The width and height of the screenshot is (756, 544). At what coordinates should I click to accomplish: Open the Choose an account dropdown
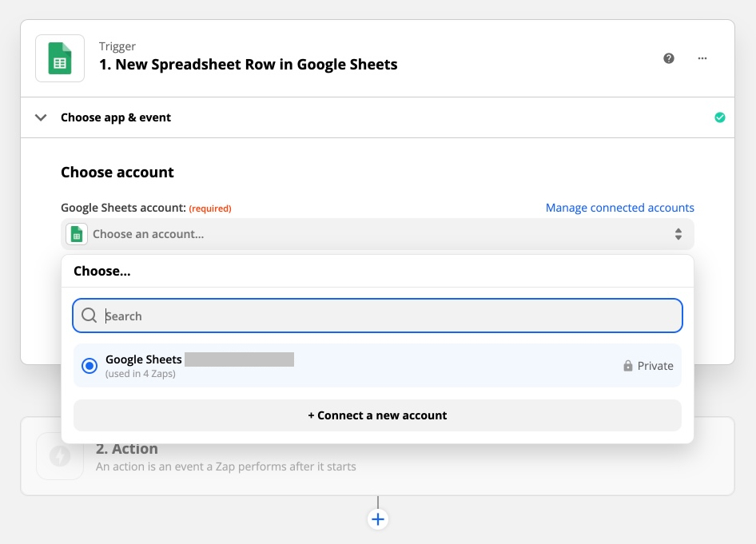[x=377, y=234]
